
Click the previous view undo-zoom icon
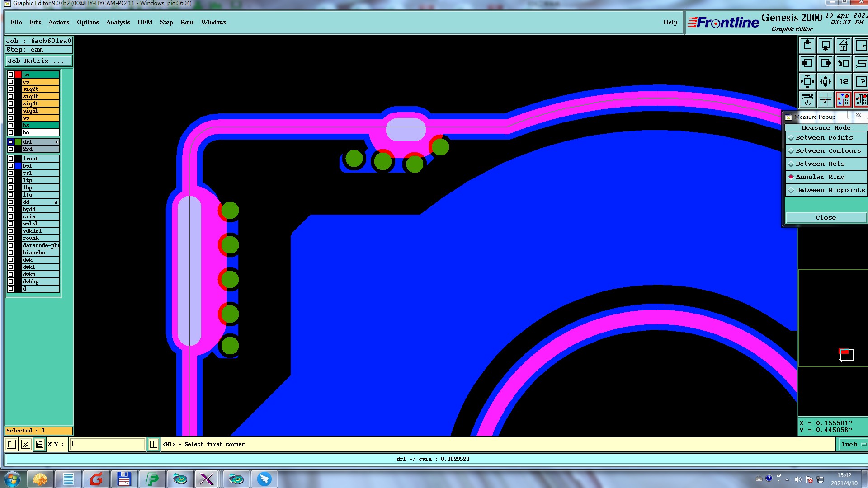(x=843, y=63)
